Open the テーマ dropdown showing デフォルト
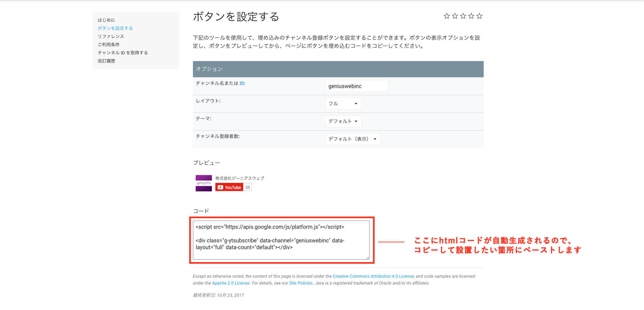The width and height of the screenshot is (644, 310). coord(343,121)
